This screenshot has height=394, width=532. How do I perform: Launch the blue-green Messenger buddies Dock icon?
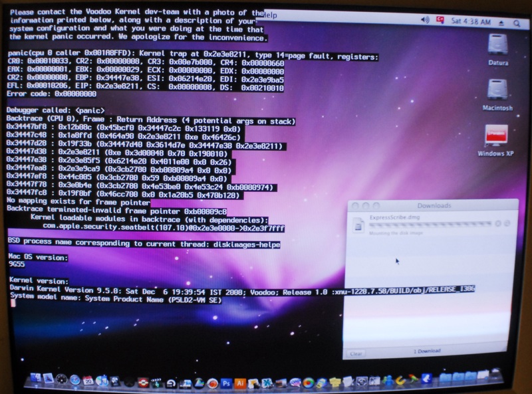point(388,380)
